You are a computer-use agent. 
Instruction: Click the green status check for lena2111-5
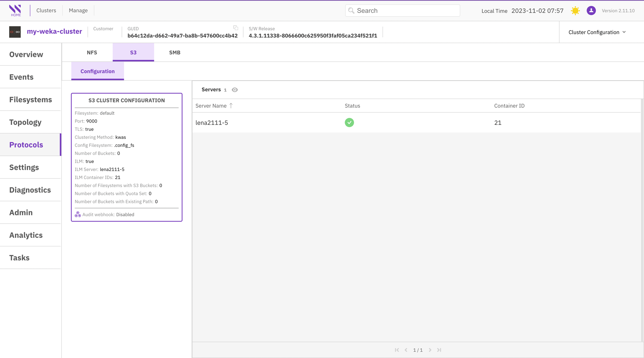pyautogui.click(x=349, y=123)
